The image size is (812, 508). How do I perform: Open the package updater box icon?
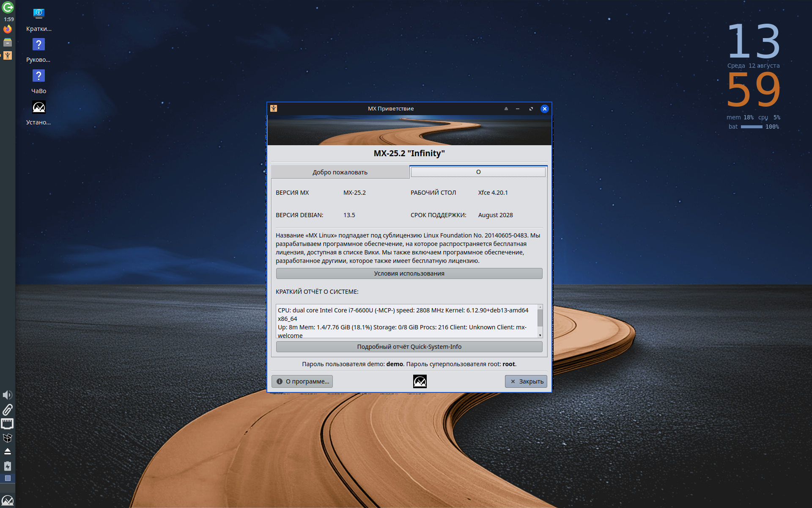(x=8, y=438)
